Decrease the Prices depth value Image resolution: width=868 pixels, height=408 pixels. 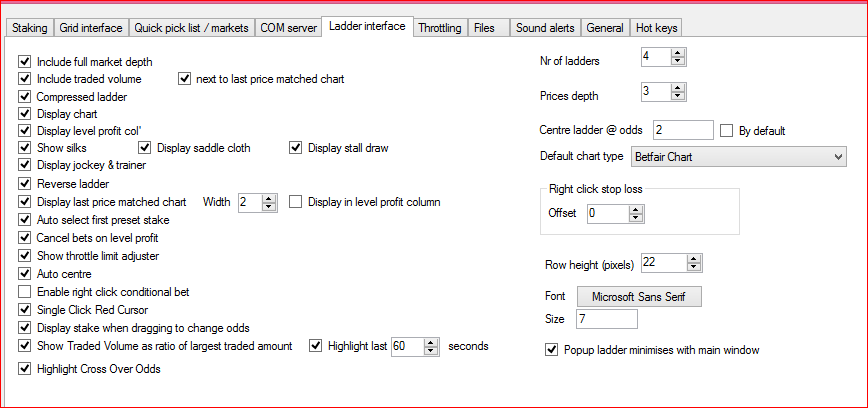pyautogui.click(x=678, y=97)
